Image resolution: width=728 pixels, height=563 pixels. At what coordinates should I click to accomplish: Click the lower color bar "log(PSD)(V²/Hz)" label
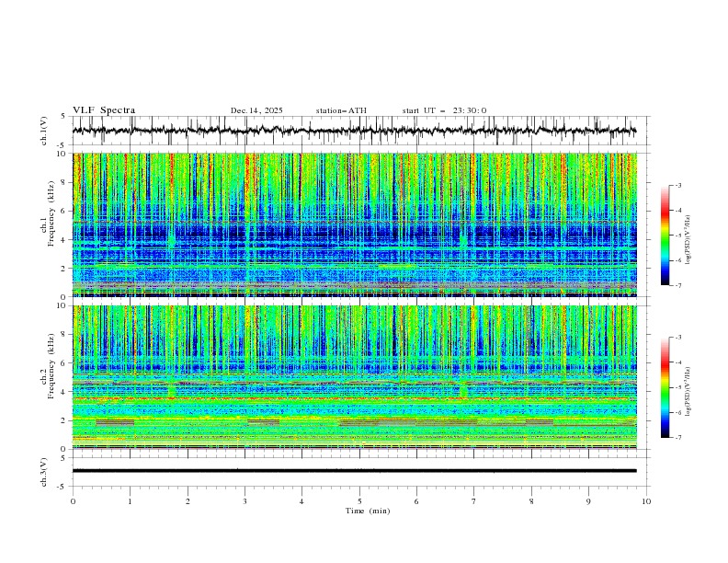point(688,391)
